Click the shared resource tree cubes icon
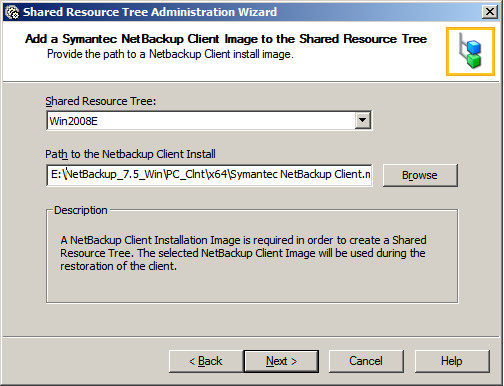Image resolution: width=504 pixels, height=386 pixels. click(x=470, y=52)
